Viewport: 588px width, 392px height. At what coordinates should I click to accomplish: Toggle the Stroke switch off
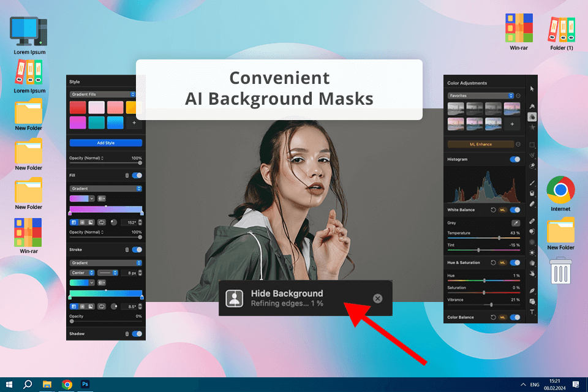[137, 249]
